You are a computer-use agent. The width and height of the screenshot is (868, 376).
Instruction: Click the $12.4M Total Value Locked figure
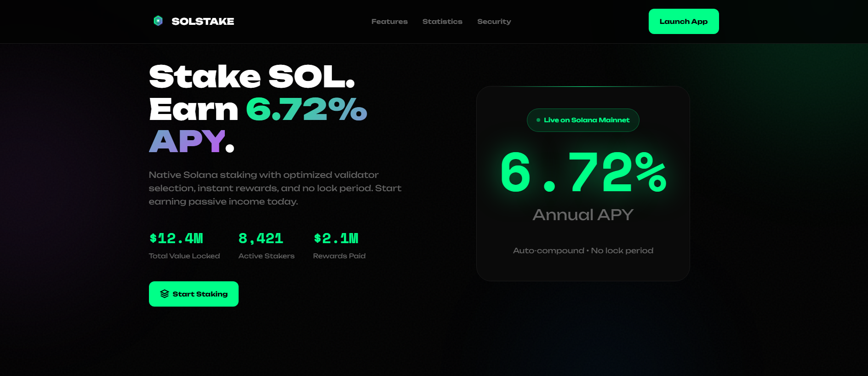pyautogui.click(x=176, y=238)
